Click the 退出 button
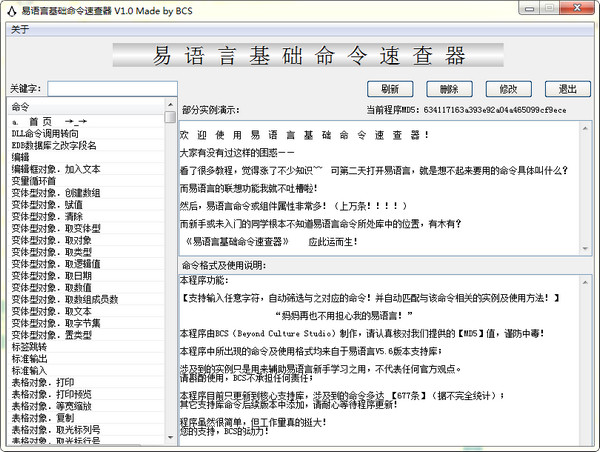Screen dimensions: 600x452 [x=568, y=89]
